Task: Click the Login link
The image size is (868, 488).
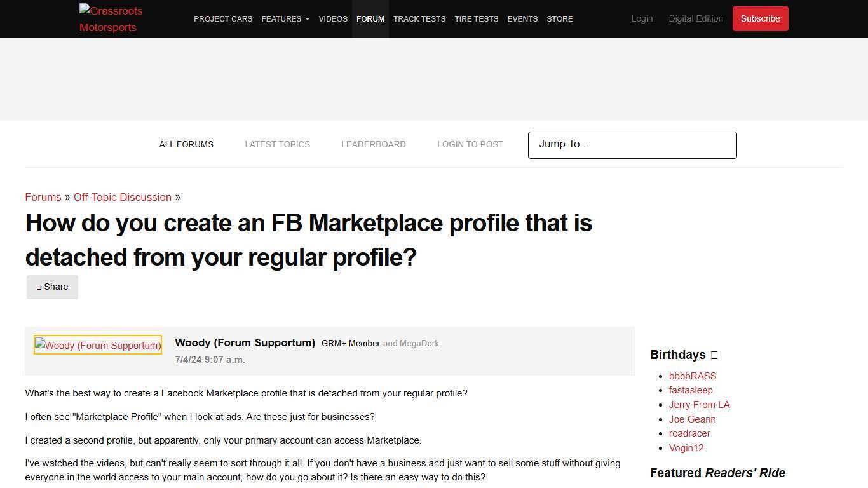Action: tap(642, 18)
